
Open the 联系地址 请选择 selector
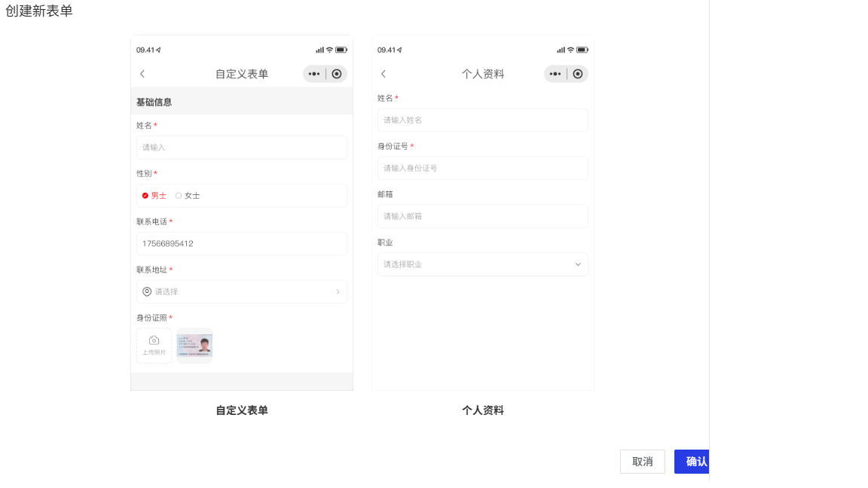[x=241, y=291]
